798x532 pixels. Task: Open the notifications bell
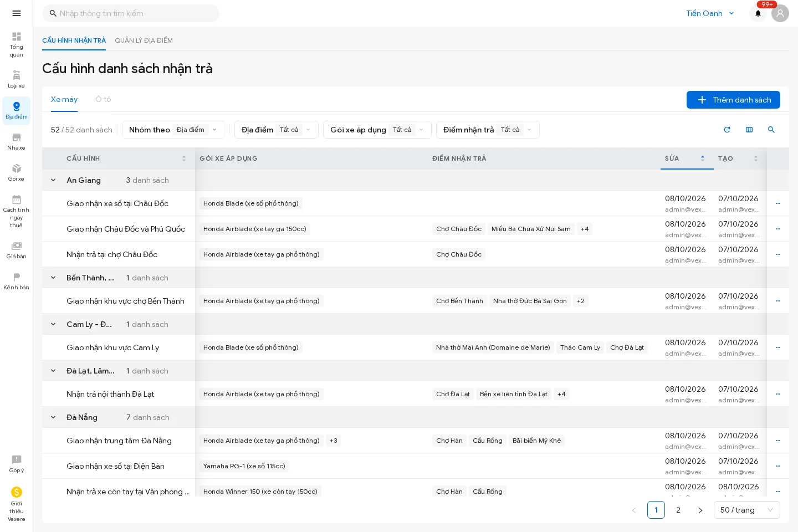point(758,13)
